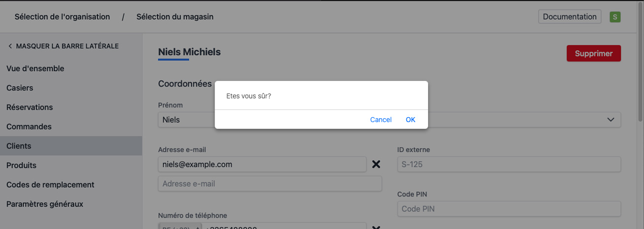Viewport: 644px width, 229px height.
Task: Open Codes de remplacement section
Action: [x=50, y=185]
